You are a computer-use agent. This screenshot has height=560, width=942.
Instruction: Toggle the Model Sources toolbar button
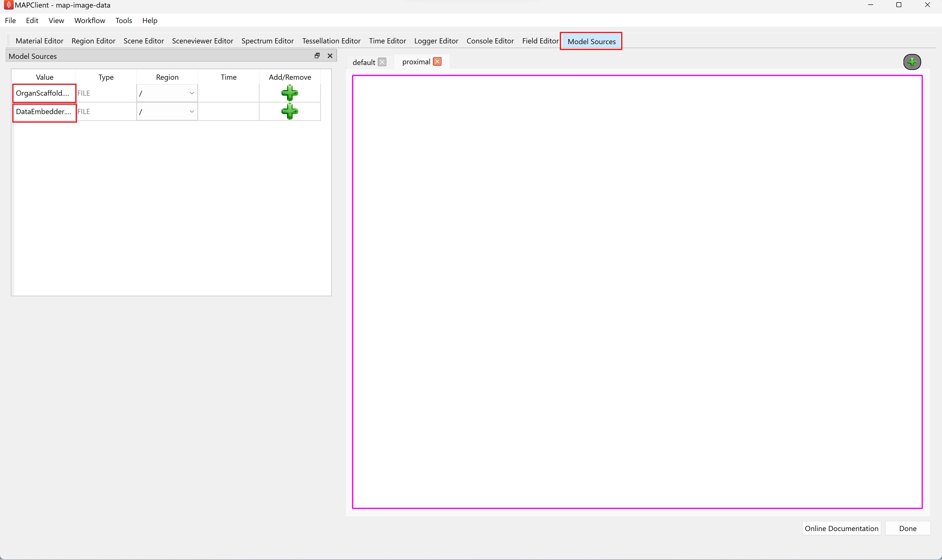[x=591, y=41]
